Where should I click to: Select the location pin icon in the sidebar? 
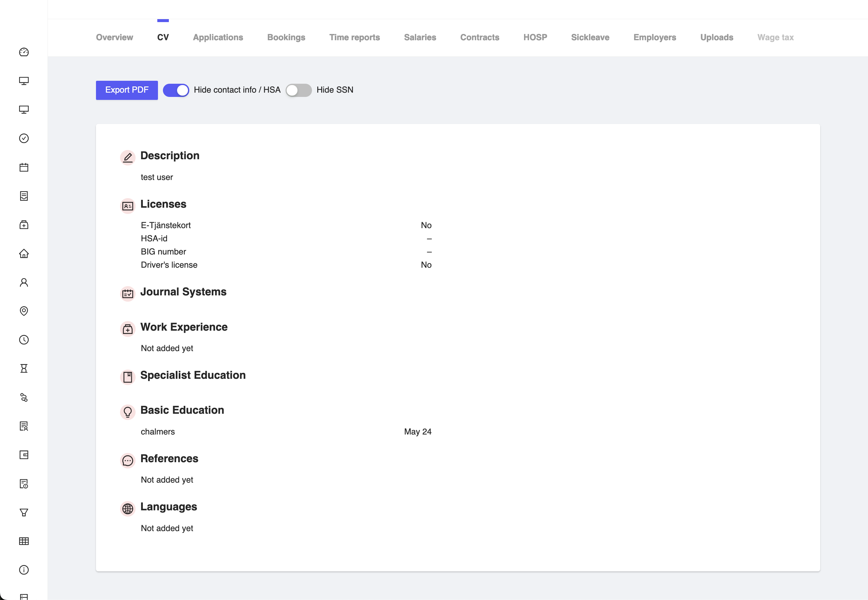click(24, 311)
